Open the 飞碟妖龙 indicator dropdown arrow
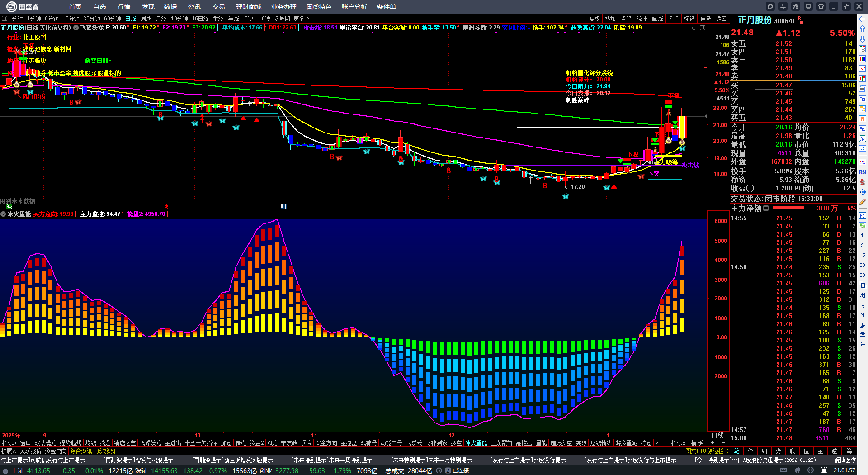Screen dimensions: 868x475 tap(76, 28)
